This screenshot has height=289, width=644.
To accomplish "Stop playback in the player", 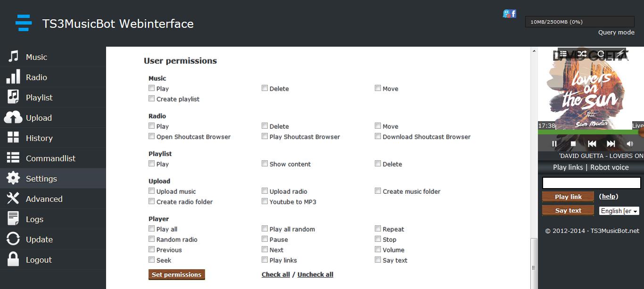I will coord(573,144).
